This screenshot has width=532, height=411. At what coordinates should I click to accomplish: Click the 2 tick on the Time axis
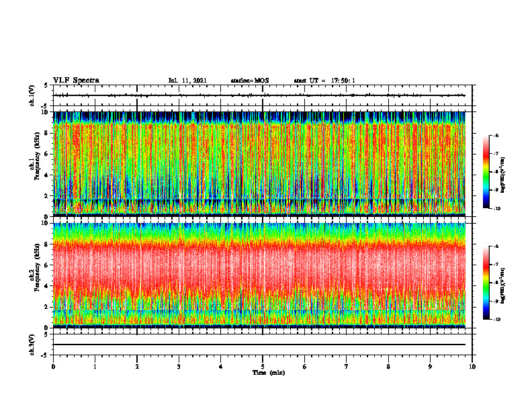click(x=137, y=367)
